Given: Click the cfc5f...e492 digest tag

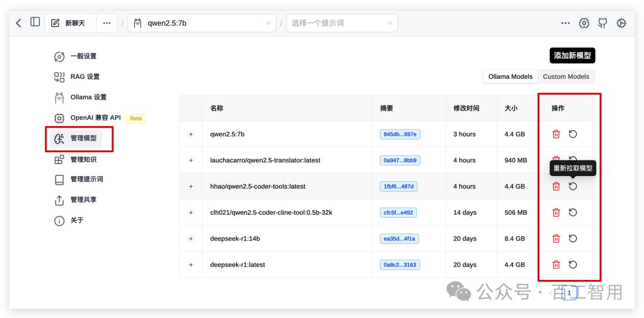Looking at the screenshot, I should click(x=398, y=212).
